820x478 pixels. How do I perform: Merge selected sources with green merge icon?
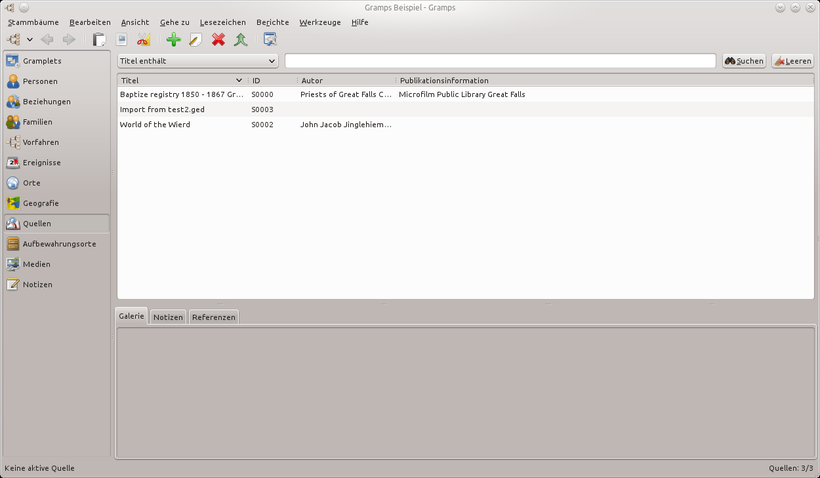click(241, 39)
